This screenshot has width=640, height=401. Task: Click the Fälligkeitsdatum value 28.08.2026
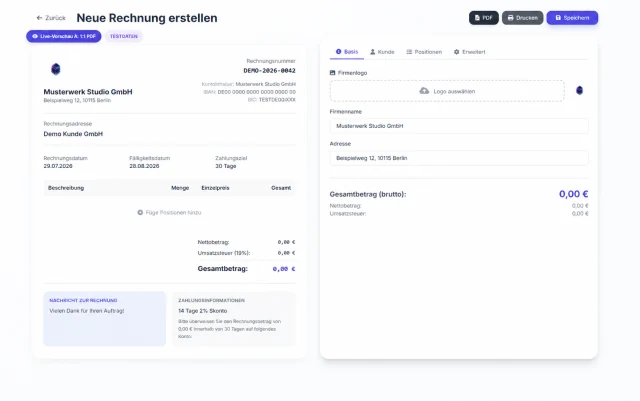pos(144,166)
